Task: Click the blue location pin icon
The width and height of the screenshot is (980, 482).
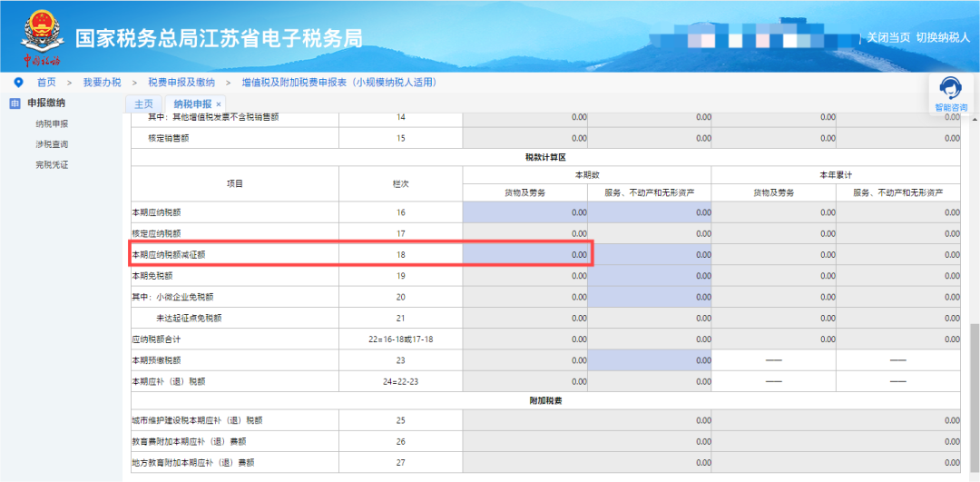Action: tap(18, 83)
